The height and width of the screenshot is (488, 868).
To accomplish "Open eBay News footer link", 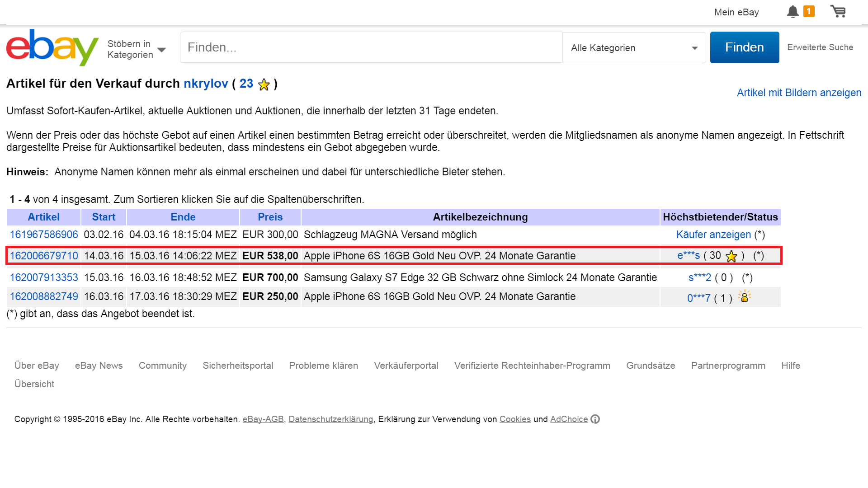I will (99, 366).
